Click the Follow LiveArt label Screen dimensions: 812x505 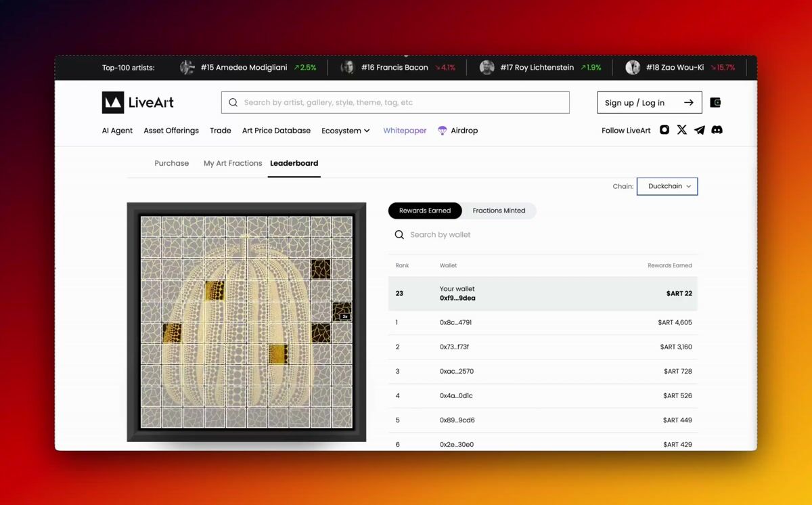point(626,131)
